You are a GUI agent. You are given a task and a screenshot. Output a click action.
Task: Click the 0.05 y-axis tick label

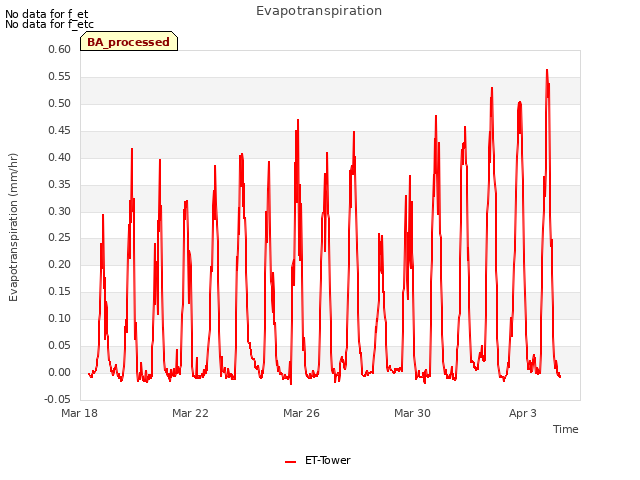point(60,345)
